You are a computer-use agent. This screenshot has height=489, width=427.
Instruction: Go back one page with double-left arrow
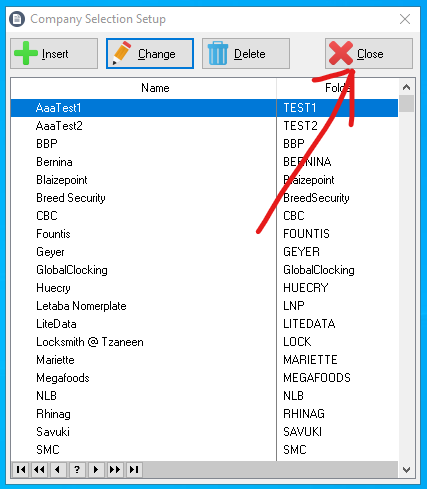point(39,470)
